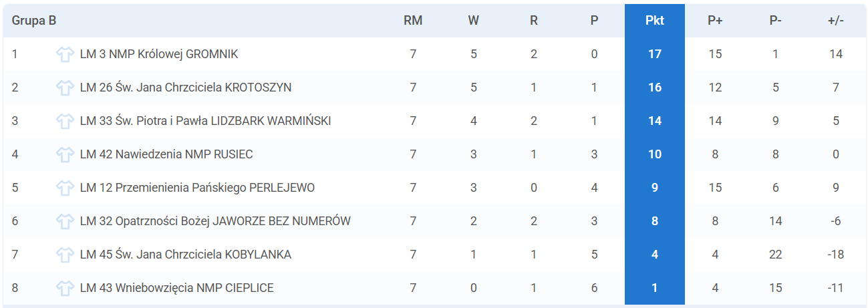Click the Grupa B table heading

pyautogui.click(x=34, y=21)
